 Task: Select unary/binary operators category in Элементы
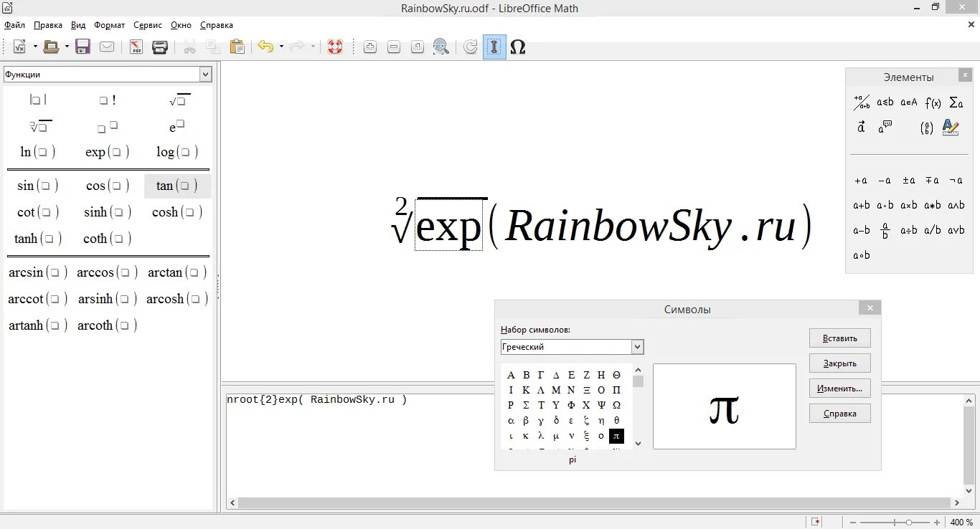(x=862, y=103)
